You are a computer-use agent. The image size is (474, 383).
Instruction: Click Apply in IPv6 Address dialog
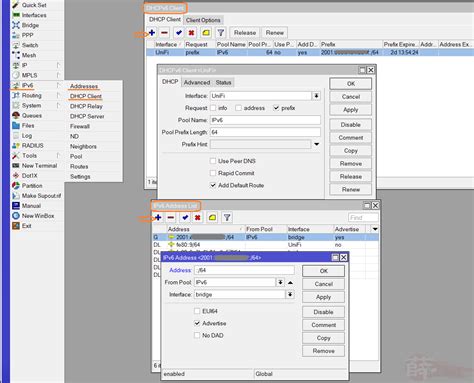point(323,297)
